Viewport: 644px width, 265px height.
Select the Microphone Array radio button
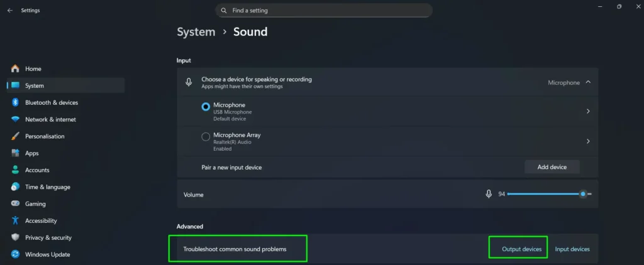pos(206,137)
